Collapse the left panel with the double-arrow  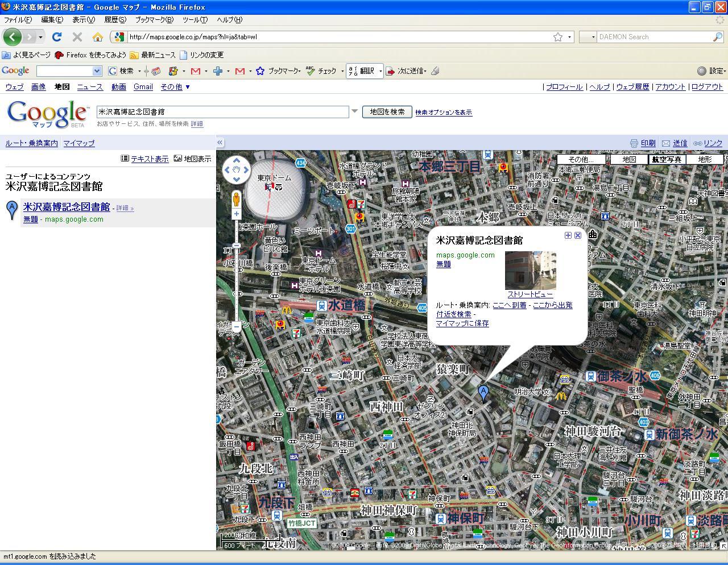pos(220,143)
